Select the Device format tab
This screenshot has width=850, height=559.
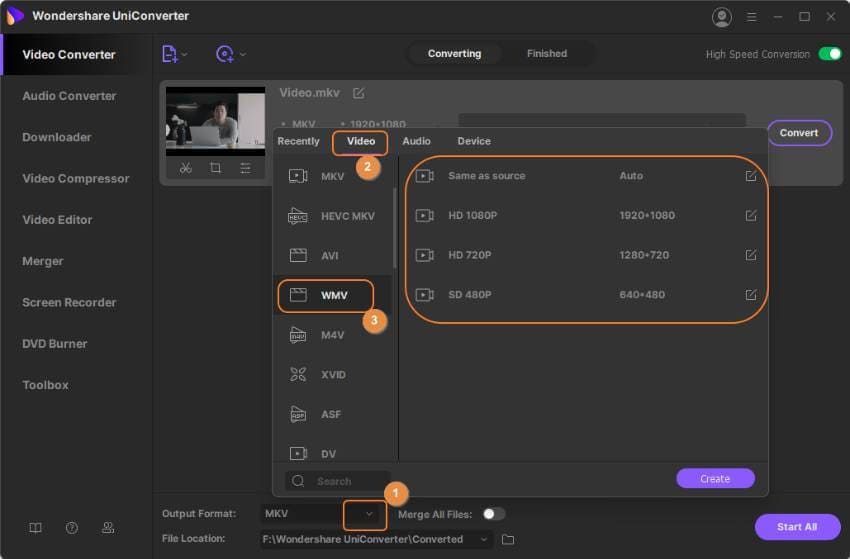point(474,141)
